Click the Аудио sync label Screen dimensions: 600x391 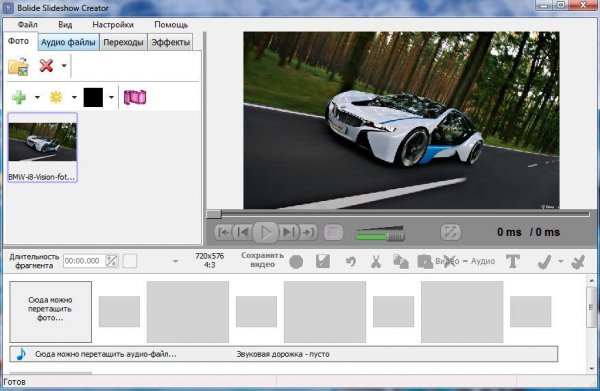483,261
